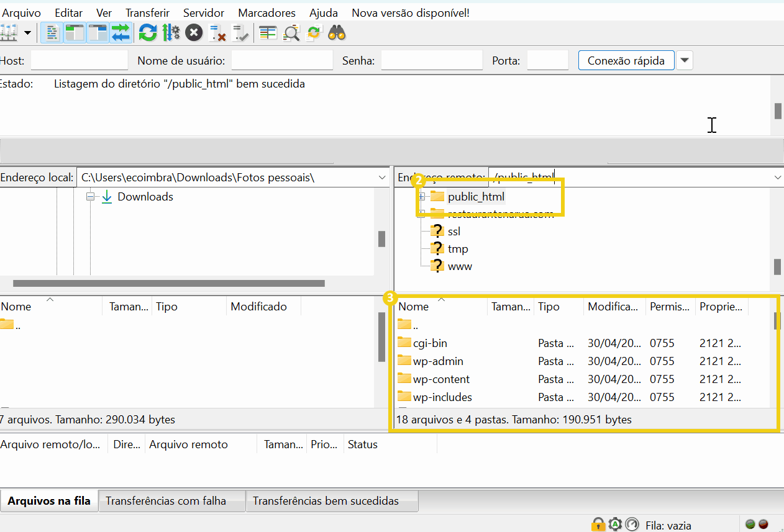
Task: Expand the local address path dropdown
Action: click(x=382, y=178)
